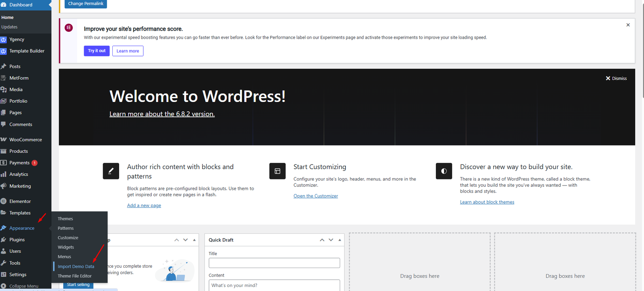
Task: Collapse the admin sidebar menu
Action: click(x=23, y=286)
